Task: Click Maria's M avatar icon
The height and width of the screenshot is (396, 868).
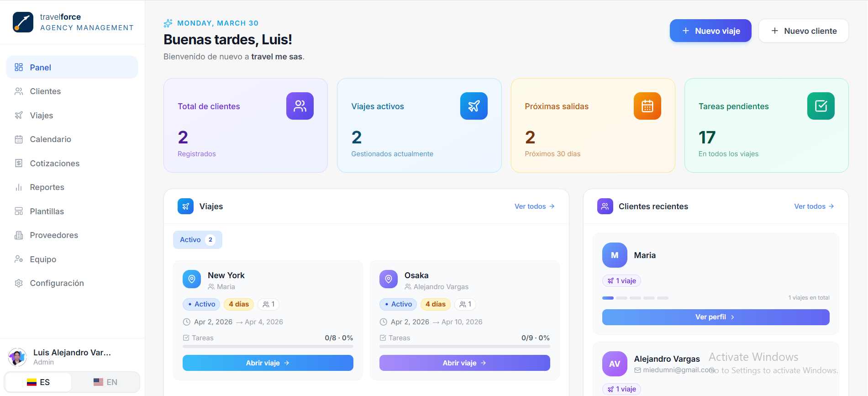Action: pos(614,255)
